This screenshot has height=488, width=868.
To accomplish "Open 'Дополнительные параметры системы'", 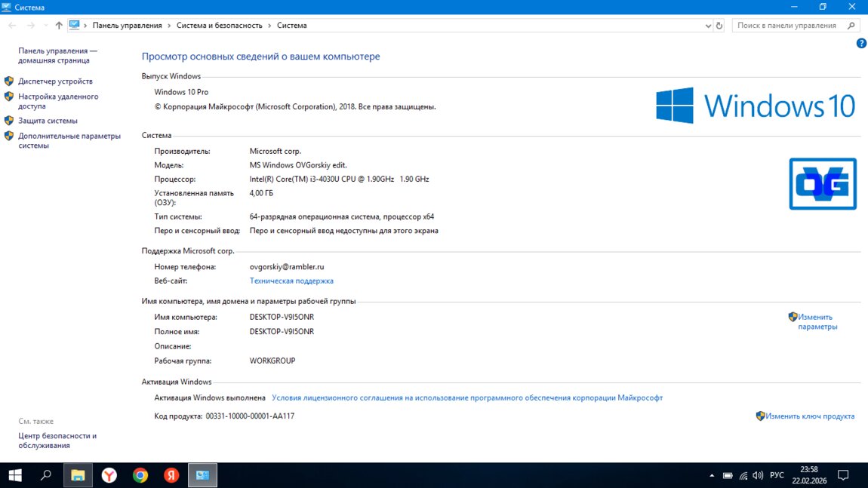I will pyautogui.click(x=69, y=141).
